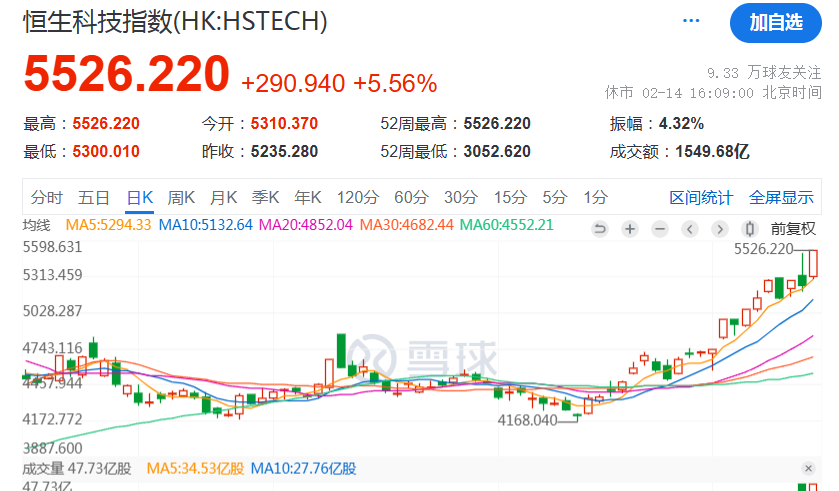Click the percent change +5.56%
The height and width of the screenshot is (491, 839).
(395, 83)
